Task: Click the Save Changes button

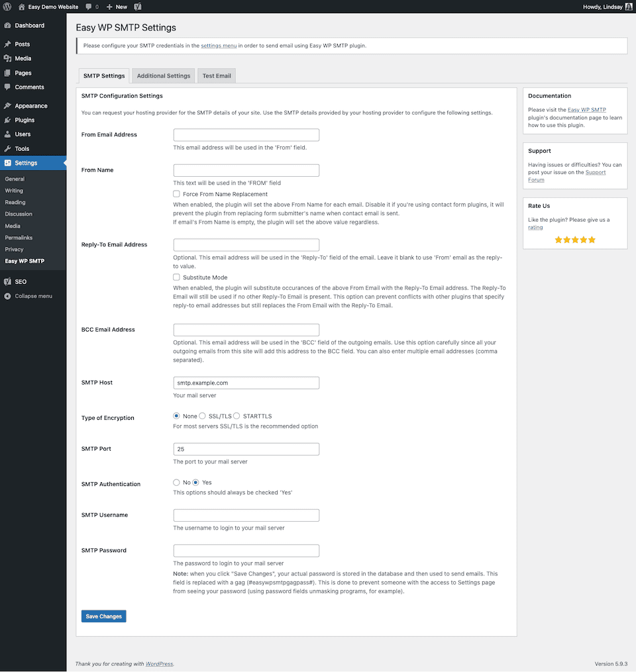Action: (103, 616)
